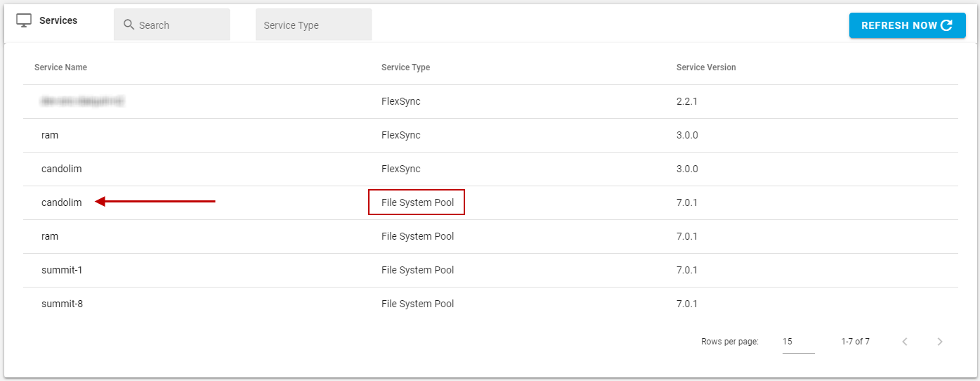Click the blurred first service name
Image resolution: width=980 pixels, height=381 pixels.
click(x=82, y=101)
